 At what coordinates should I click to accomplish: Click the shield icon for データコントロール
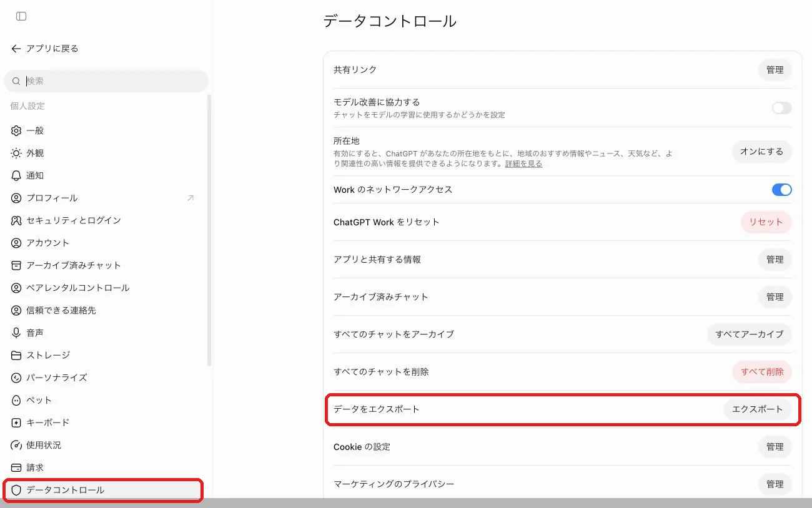coord(16,491)
